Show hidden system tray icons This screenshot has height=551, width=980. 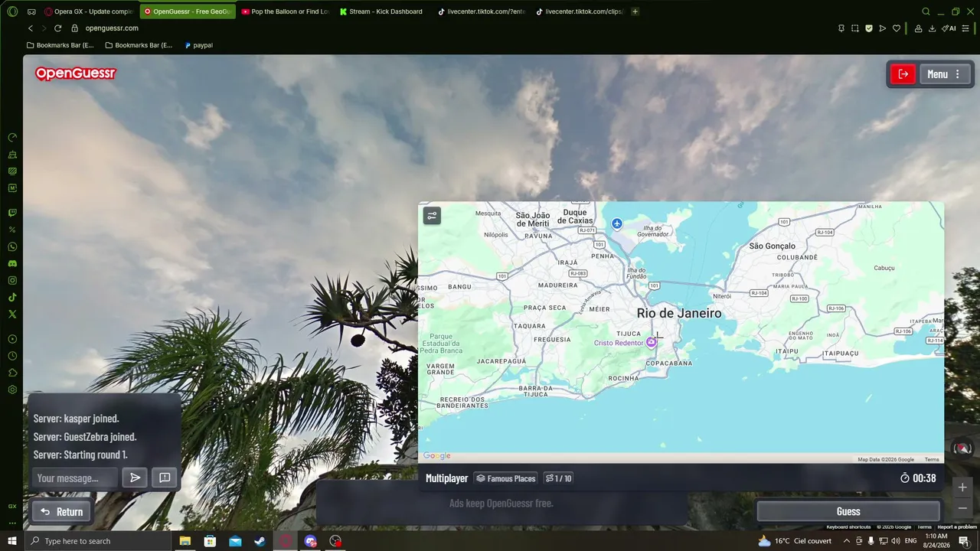[846, 541]
